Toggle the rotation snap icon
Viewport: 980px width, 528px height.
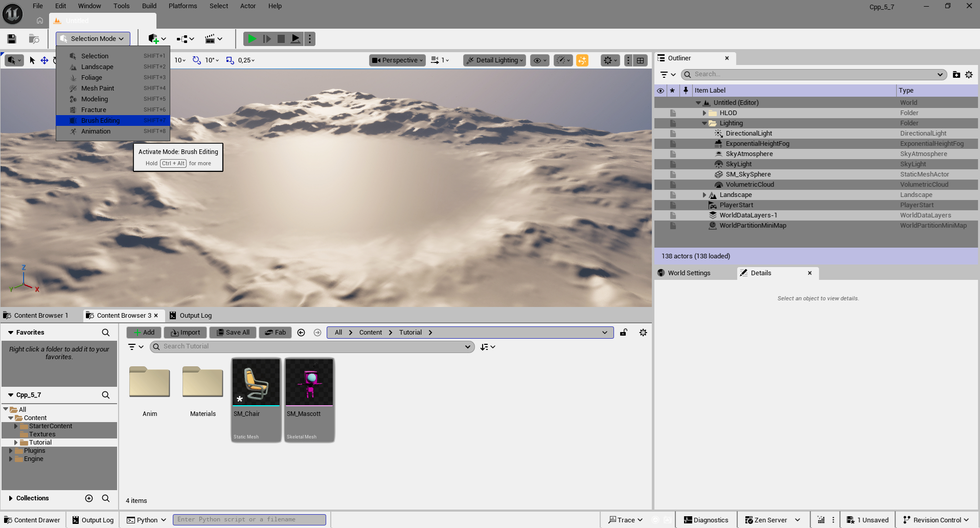click(197, 60)
